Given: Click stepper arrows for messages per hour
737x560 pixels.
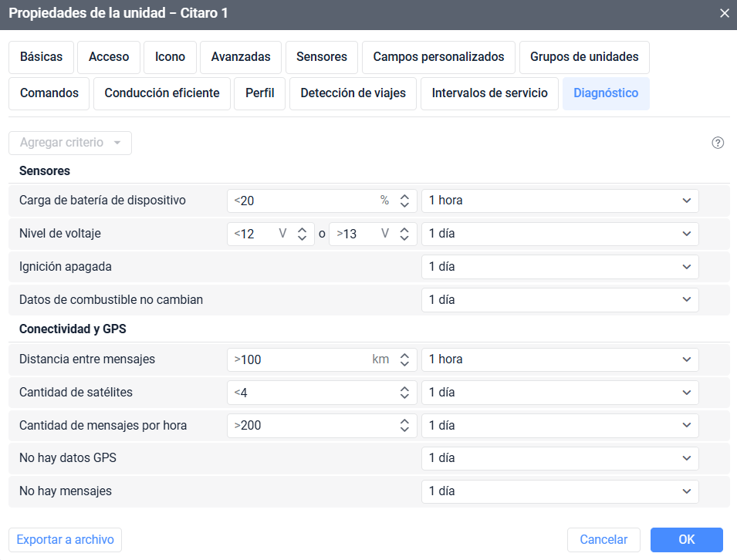Looking at the screenshot, I should pyautogui.click(x=404, y=426).
